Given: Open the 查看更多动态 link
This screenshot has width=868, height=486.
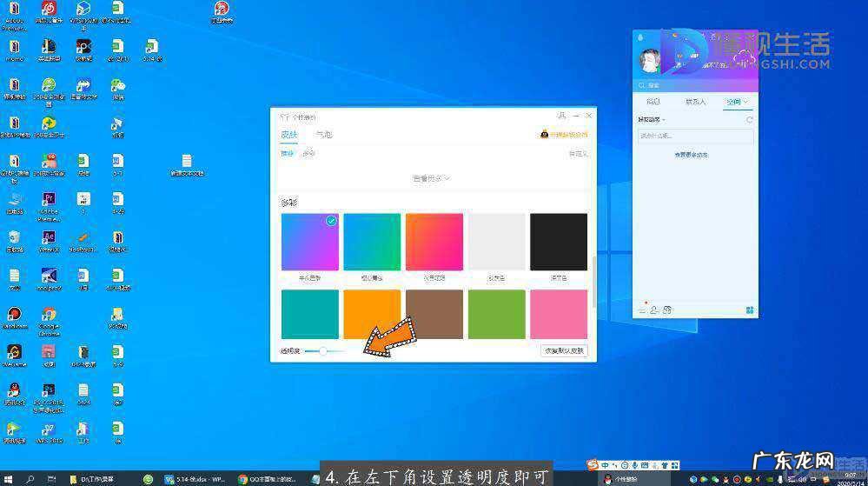Looking at the screenshot, I should (x=691, y=155).
